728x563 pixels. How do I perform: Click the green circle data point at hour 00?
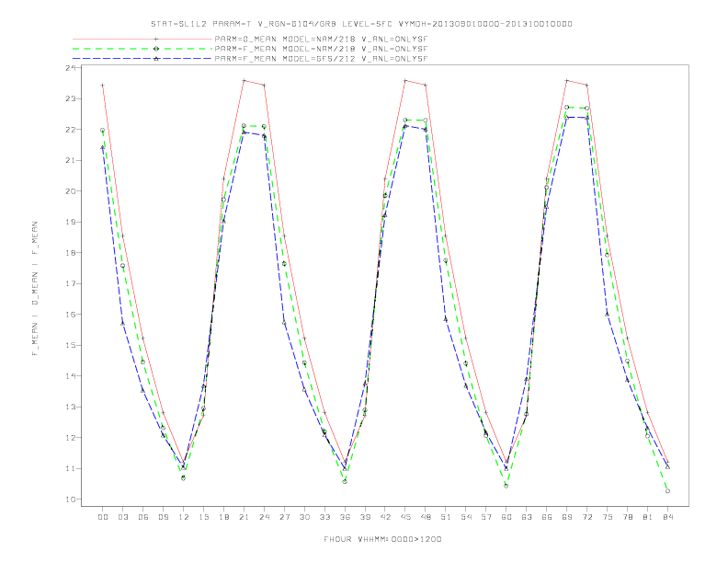click(102, 131)
